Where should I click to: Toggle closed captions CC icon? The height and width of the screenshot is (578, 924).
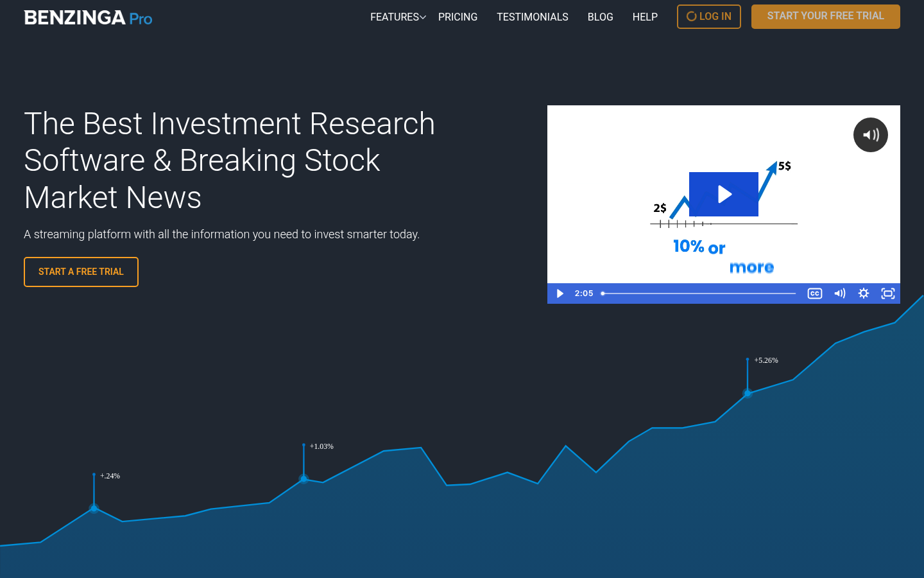(x=815, y=293)
